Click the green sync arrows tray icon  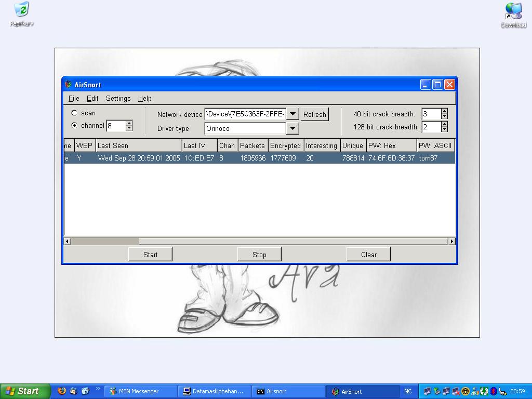click(484, 391)
